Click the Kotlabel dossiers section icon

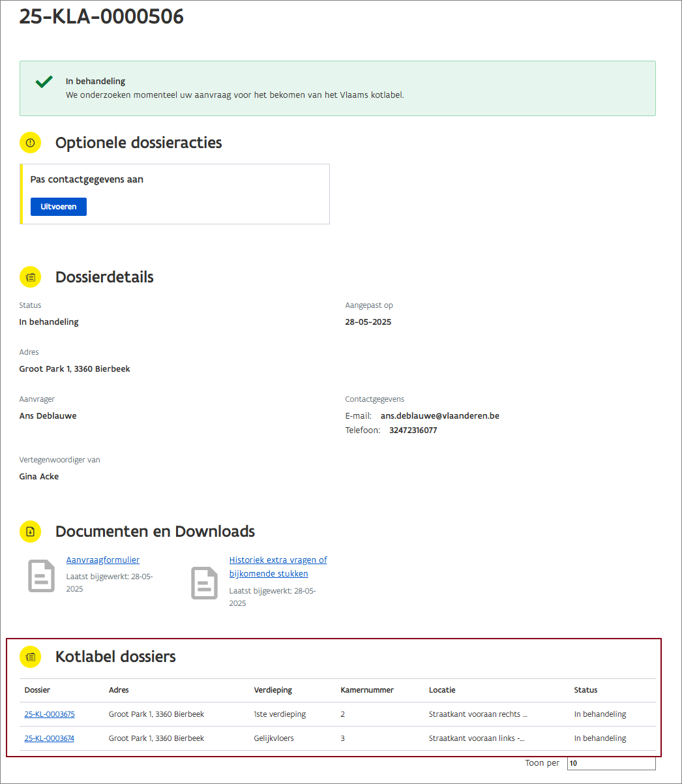(x=30, y=657)
